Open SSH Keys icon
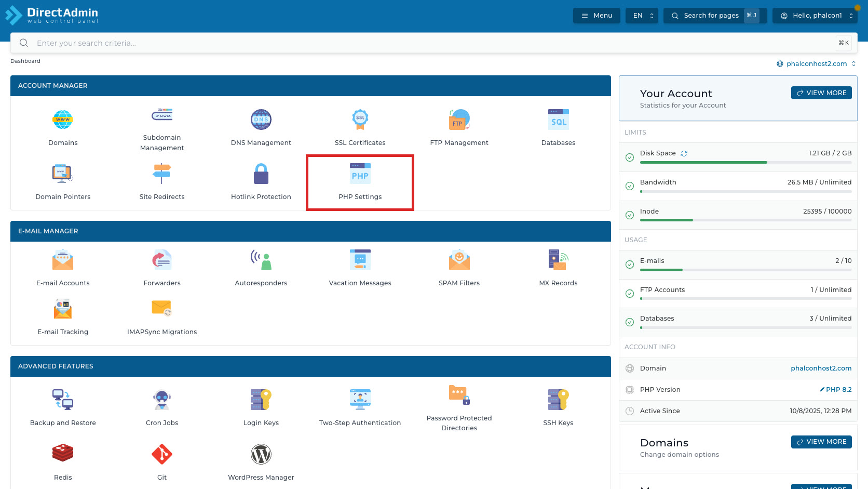Image resolution: width=868 pixels, height=489 pixels. coord(559,400)
